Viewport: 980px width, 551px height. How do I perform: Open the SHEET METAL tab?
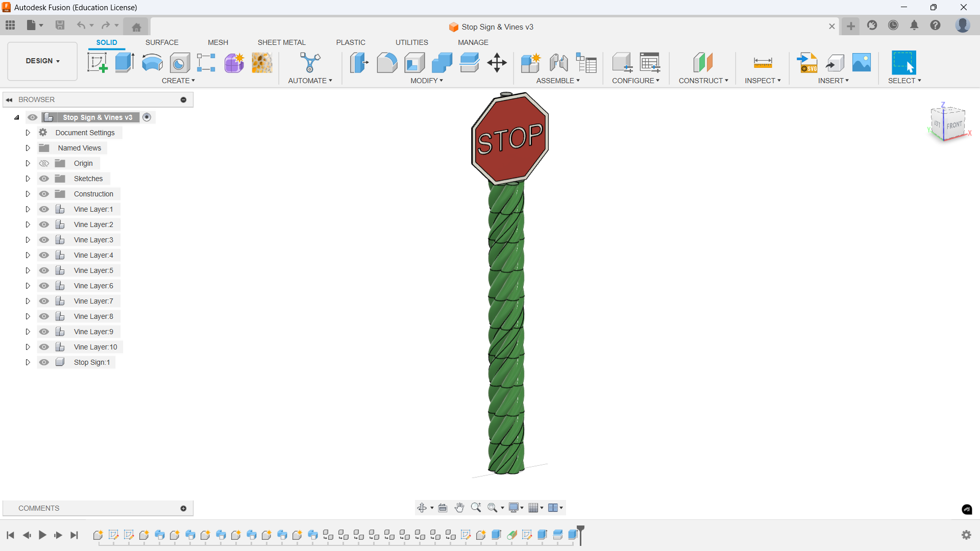282,42
